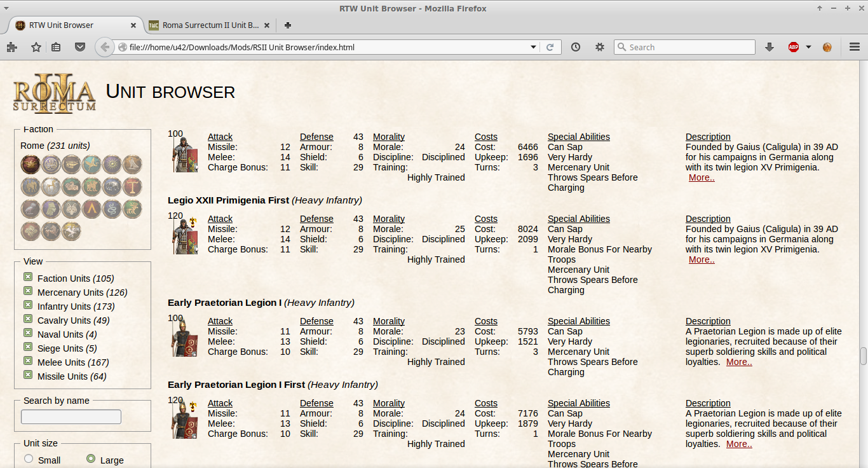The height and width of the screenshot is (468, 868).
Task: Toggle Melee Units checkbox
Action: [28, 361]
